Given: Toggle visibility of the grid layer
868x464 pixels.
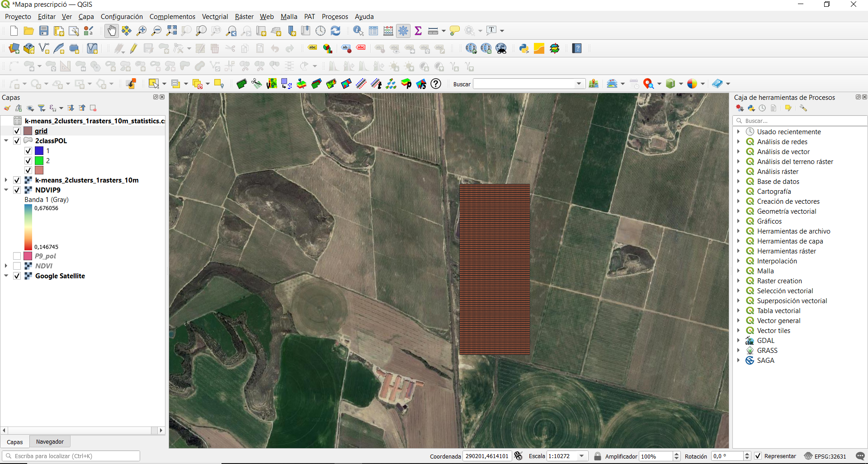Looking at the screenshot, I should coord(17,131).
